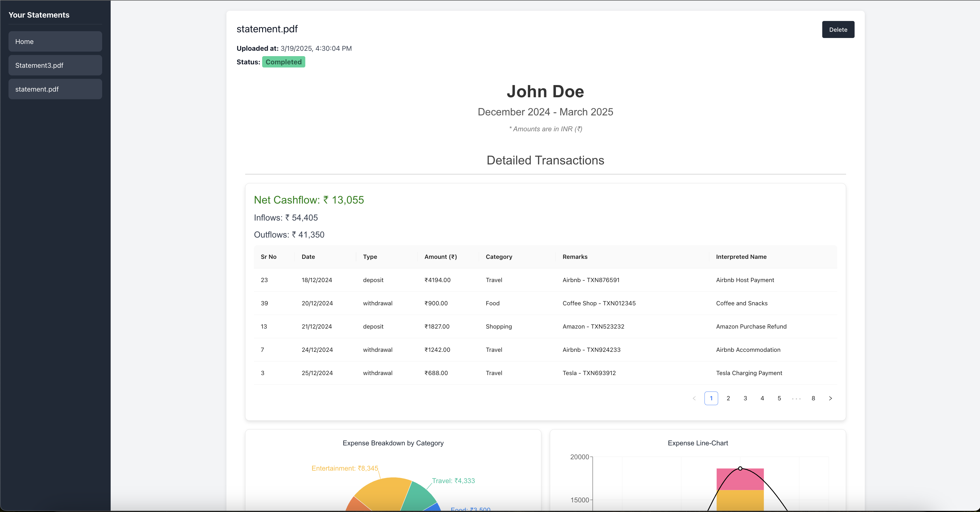Select current page 1 in pagination

click(711, 398)
